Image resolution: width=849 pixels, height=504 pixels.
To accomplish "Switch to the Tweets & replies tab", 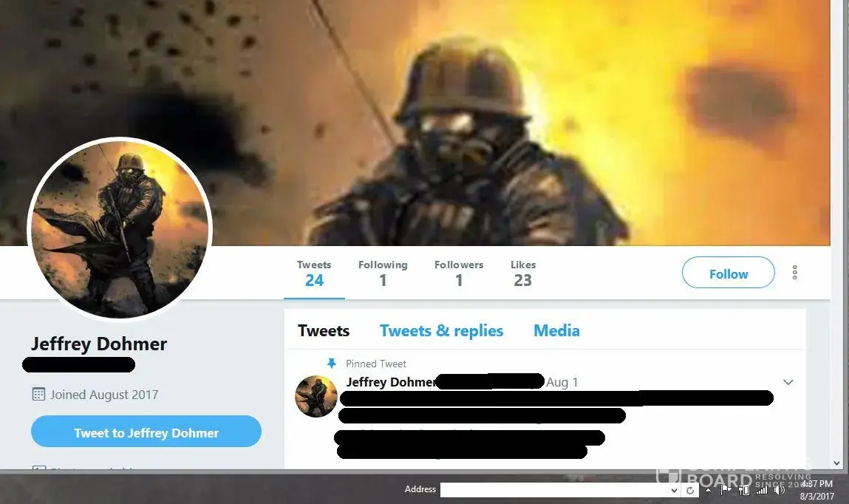I will pos(441,330).
